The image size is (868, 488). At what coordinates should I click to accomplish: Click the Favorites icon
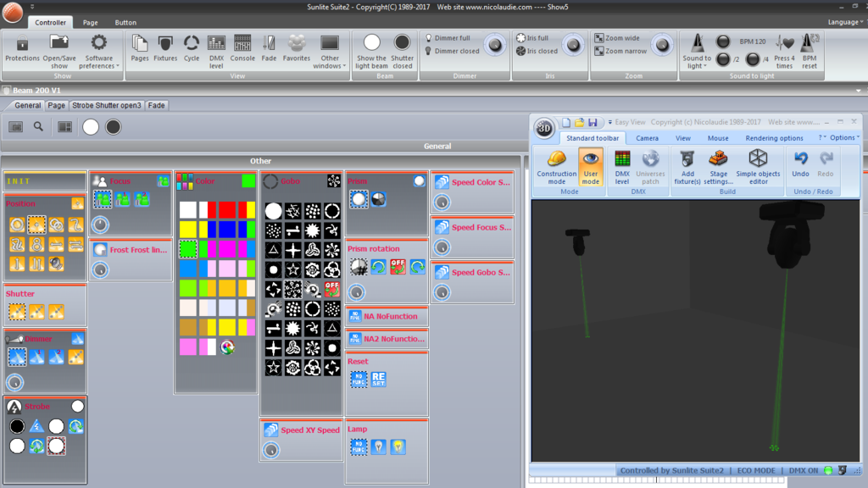click(296, 48)
